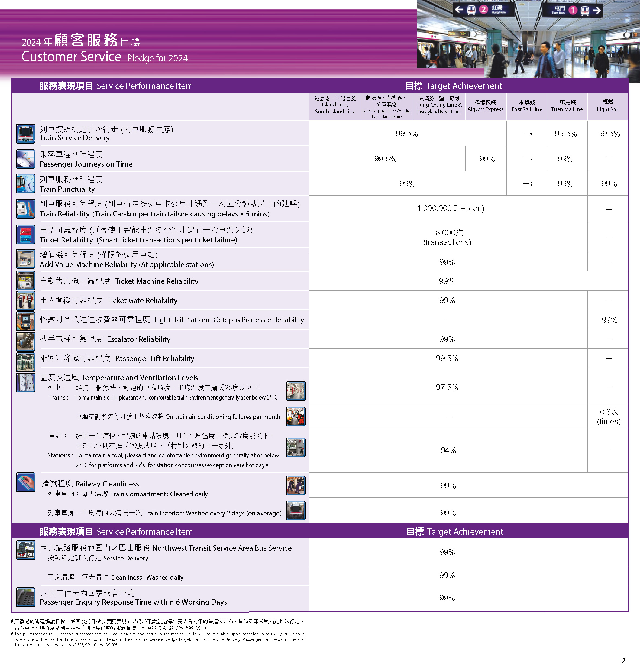Click the Ticket Gate Reliability gates icon
Screen dimensions: 640x672
(x=25, y=300)
